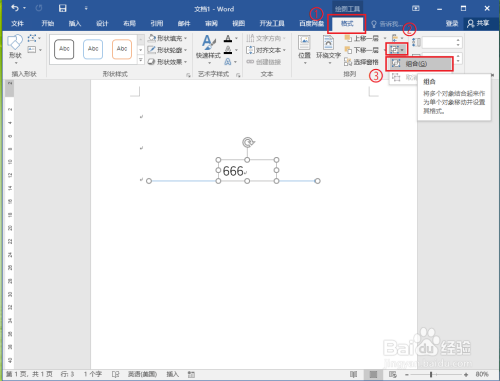The width and height of the screenshot is (500, 381).
Task: Open the 位置 position menu
Action: click(x=304, y=49)
